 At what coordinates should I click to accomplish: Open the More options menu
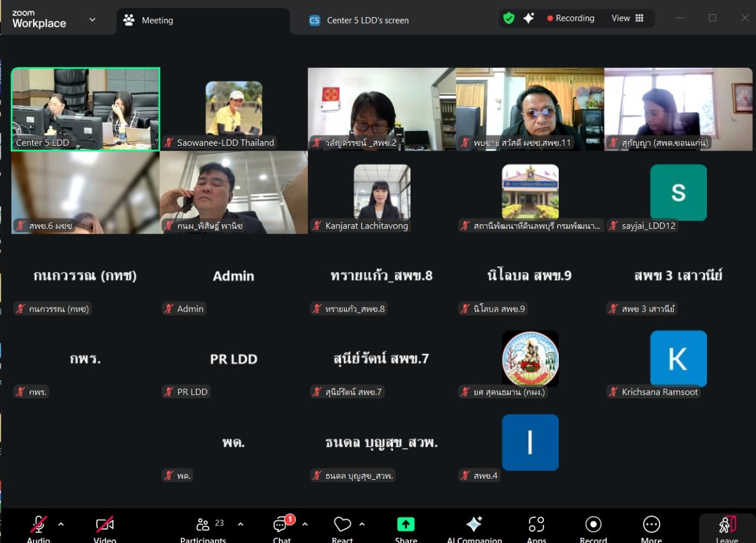(651, 525)
